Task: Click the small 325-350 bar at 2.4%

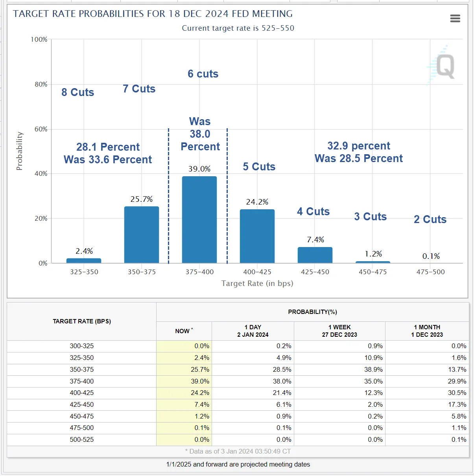Action: (x=84, y=260)
